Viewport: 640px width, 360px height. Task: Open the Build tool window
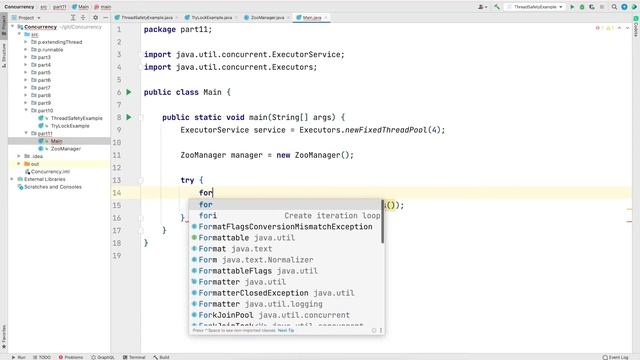click(x=161, y=357)
